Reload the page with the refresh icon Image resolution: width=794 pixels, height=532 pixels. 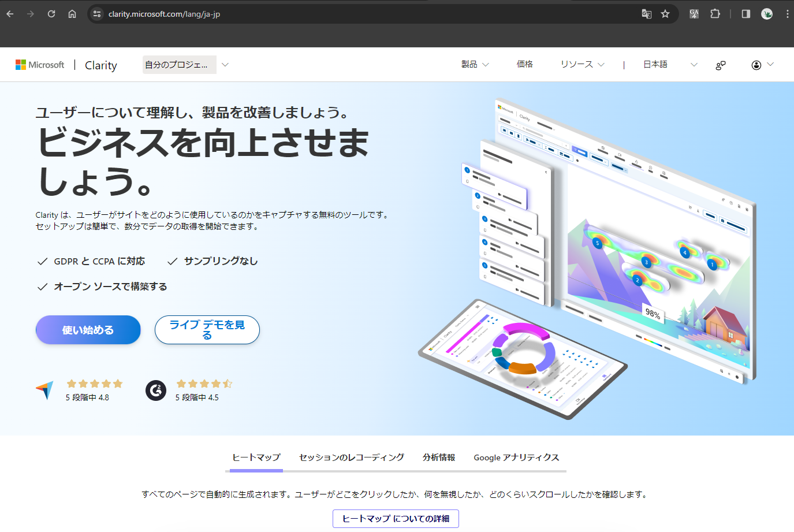51,14
